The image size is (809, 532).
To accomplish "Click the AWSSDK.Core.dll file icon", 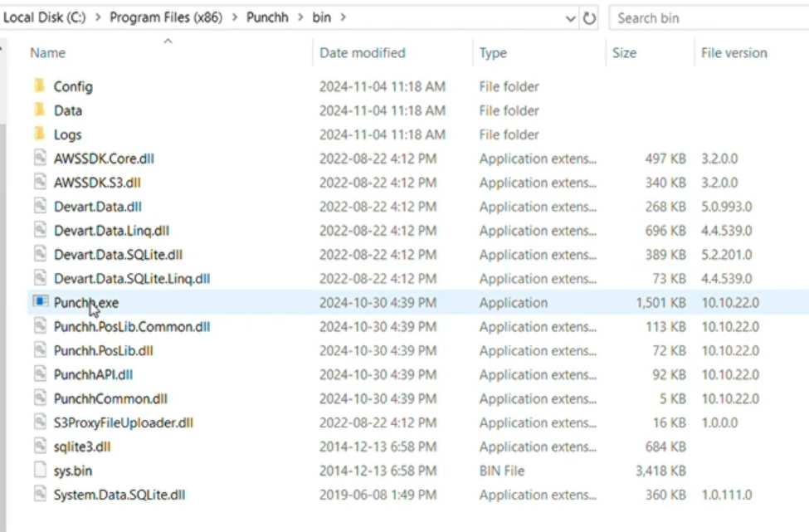I will [x=41, y=158].
